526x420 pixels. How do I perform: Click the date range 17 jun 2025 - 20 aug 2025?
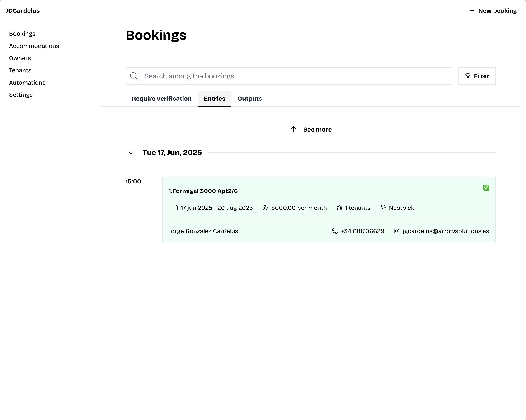(x=217, y=208)
